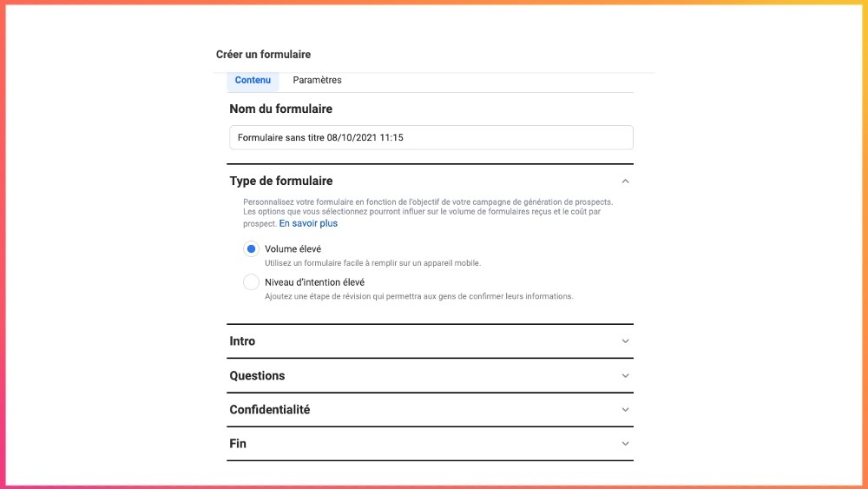Open the Paramètres tab
Screen dimensions: 868x489
(317, 80)
